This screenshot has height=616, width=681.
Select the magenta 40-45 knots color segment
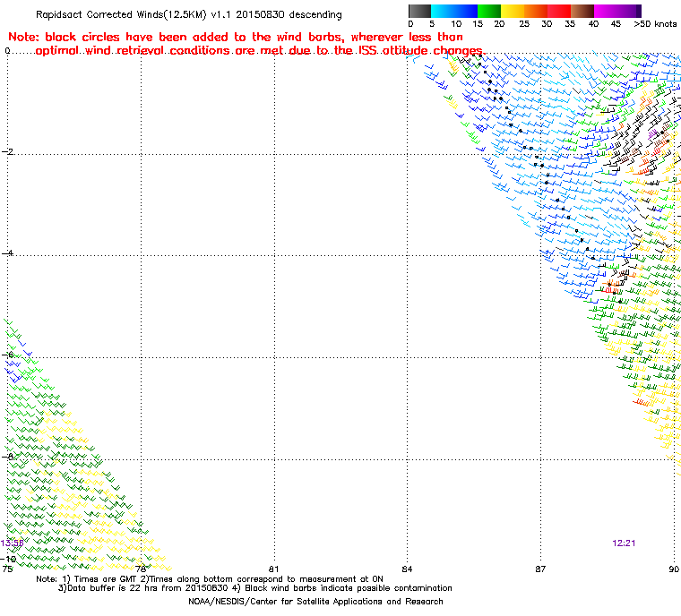(606, 11)
